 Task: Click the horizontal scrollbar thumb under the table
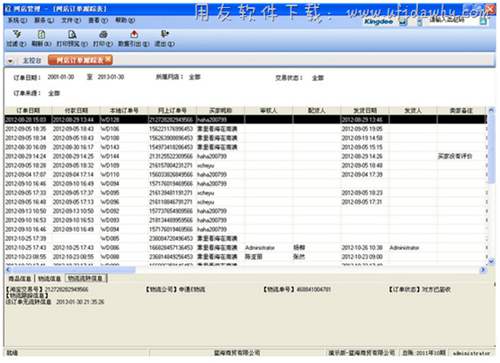pyautogui.click(x=74, y=270)
